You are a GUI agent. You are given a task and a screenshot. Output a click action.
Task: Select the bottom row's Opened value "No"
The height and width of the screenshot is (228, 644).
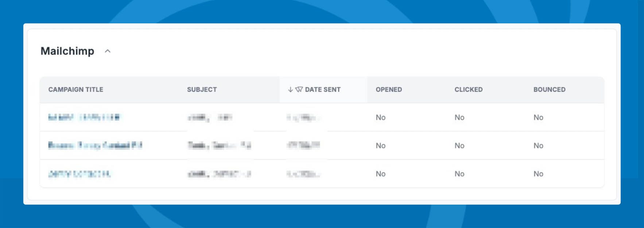381,174
